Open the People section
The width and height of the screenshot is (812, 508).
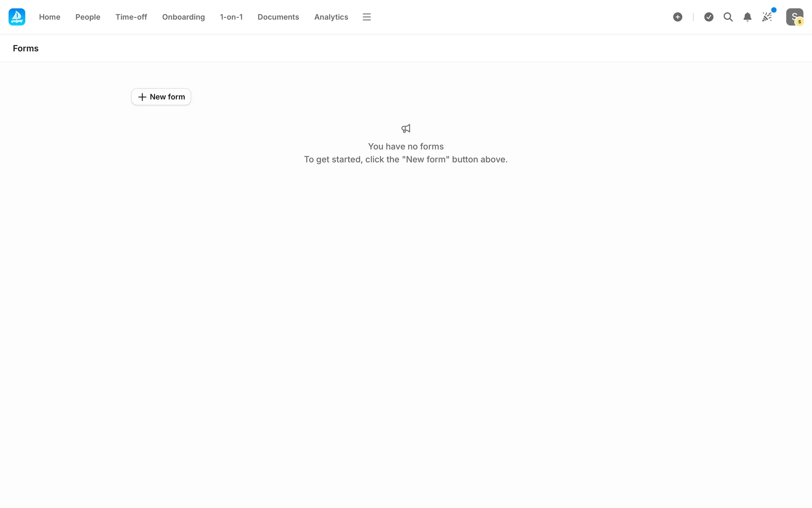pos(88,17)
